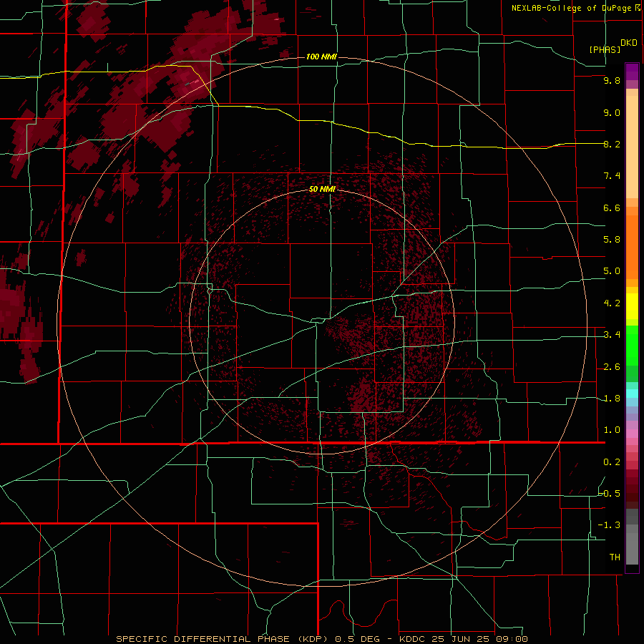644x644 pixels.
Task: Select the 9.0 value on the scale
Action: coord(612,112)
